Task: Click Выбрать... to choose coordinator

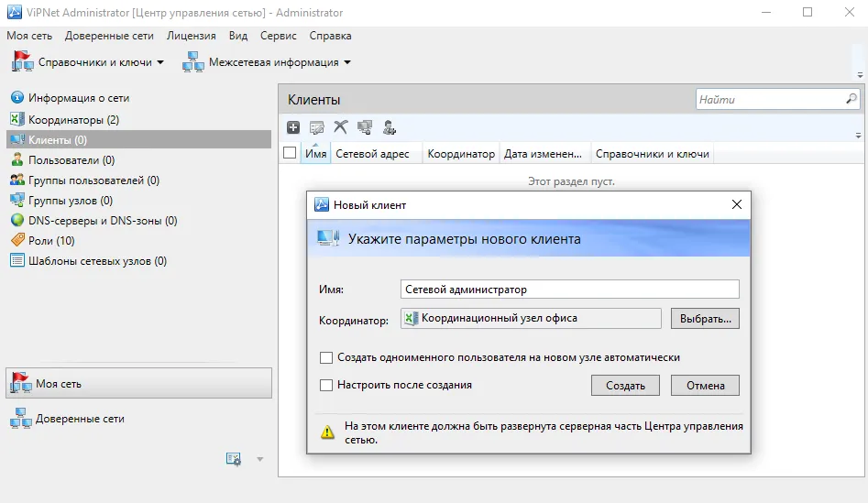Action: [705, 319]
